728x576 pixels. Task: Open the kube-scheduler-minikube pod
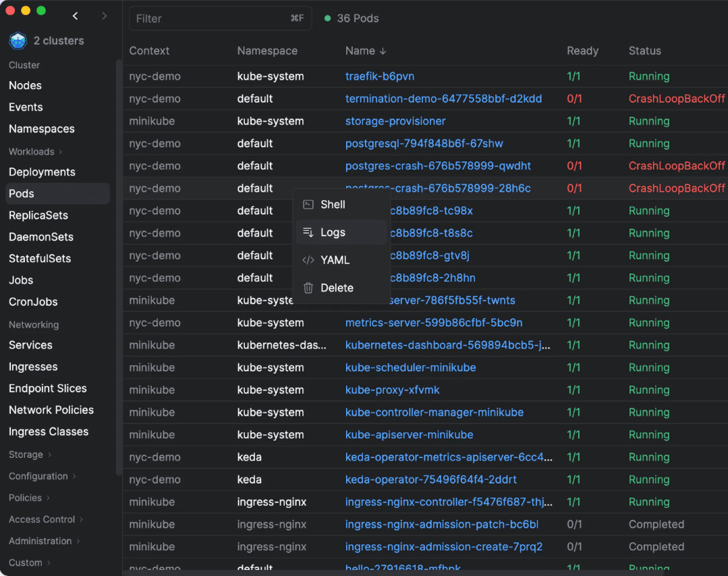pos(410,367)
